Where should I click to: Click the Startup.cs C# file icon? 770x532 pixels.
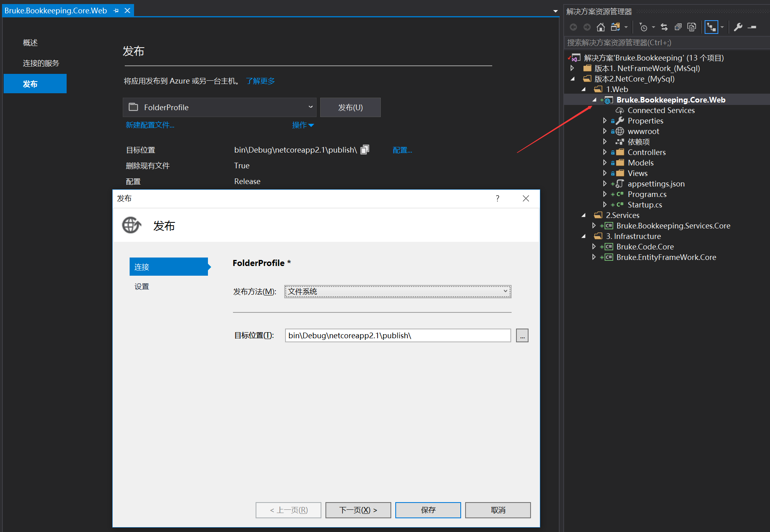(x=620, y=205)
